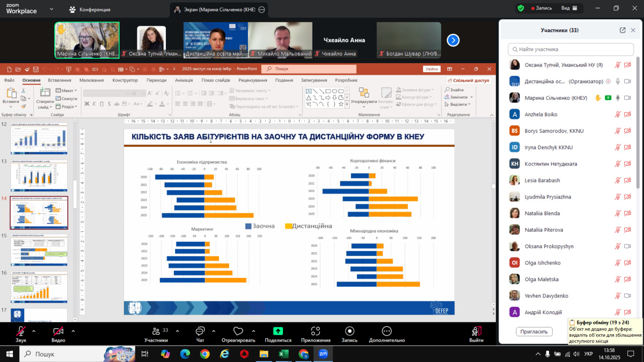Click the Пригласить invite button
Viewport: 644px width, 362px height.
click(534, 332)
